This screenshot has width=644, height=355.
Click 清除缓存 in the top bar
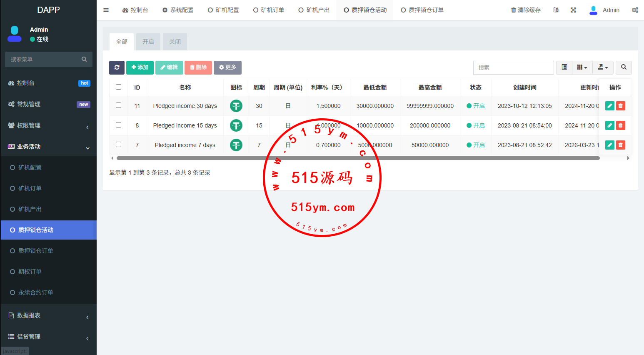(526, 10)
